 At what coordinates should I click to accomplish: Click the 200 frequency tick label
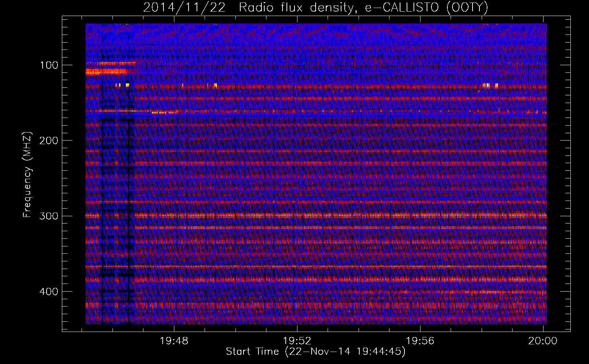(48, 141)
